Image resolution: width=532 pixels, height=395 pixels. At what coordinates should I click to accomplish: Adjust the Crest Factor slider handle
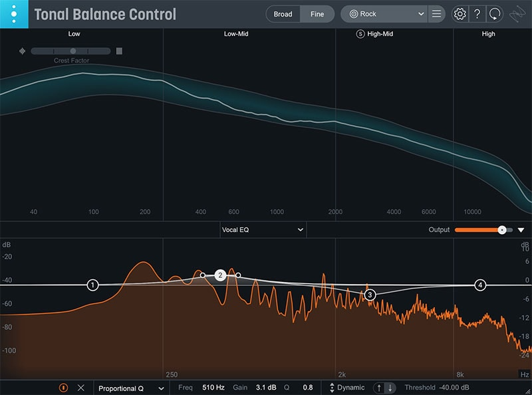coord(73,51)
